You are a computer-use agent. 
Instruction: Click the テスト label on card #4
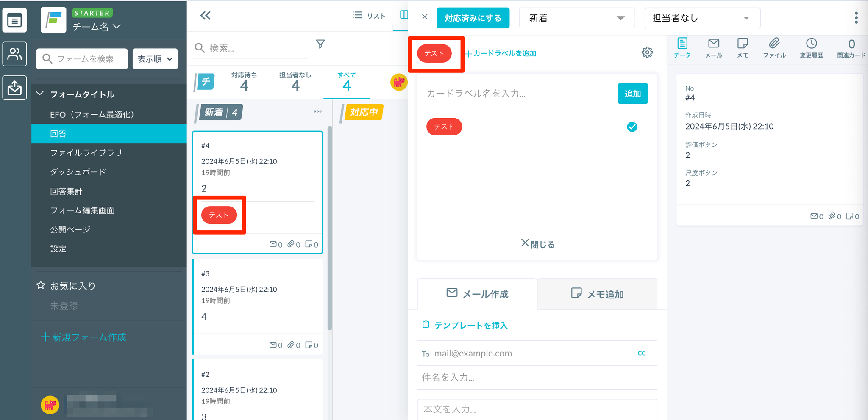pyautogui.click(x=219, y=215)
